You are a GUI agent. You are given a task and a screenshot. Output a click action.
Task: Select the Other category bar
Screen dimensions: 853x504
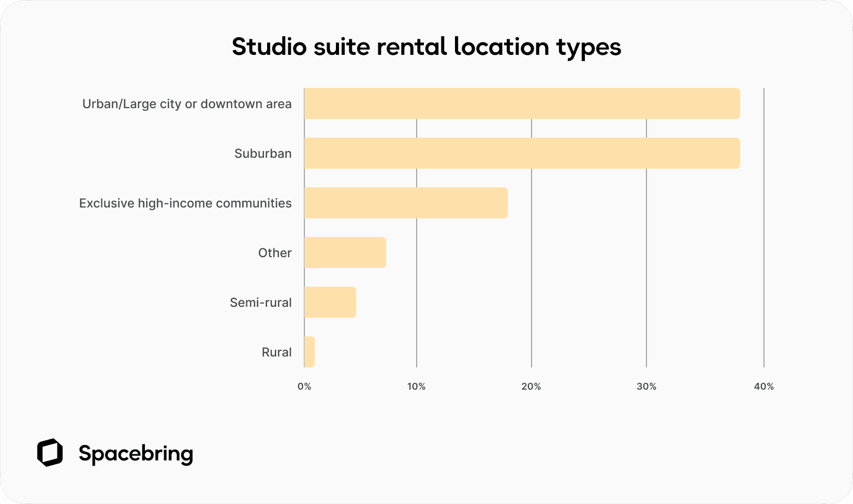(x=344, y=253)
